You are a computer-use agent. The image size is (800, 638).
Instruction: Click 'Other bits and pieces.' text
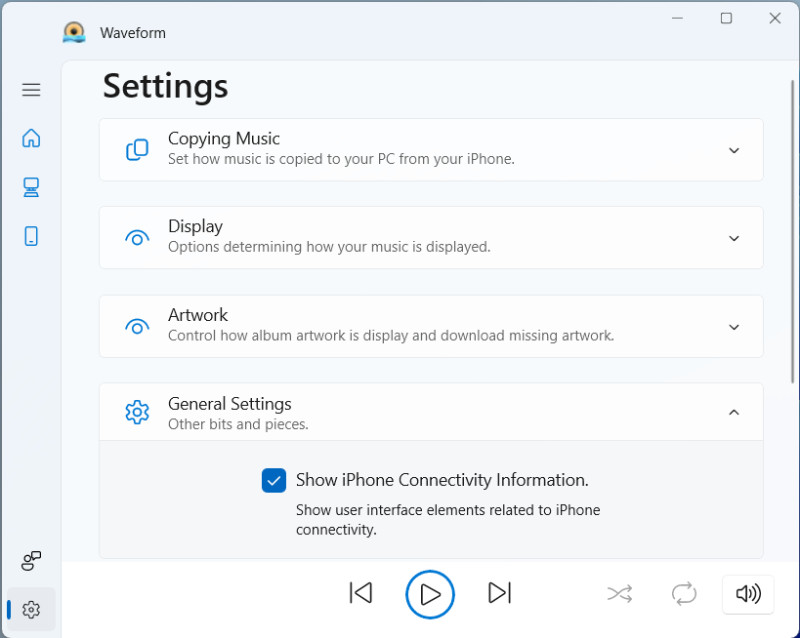tap(238, 424)
